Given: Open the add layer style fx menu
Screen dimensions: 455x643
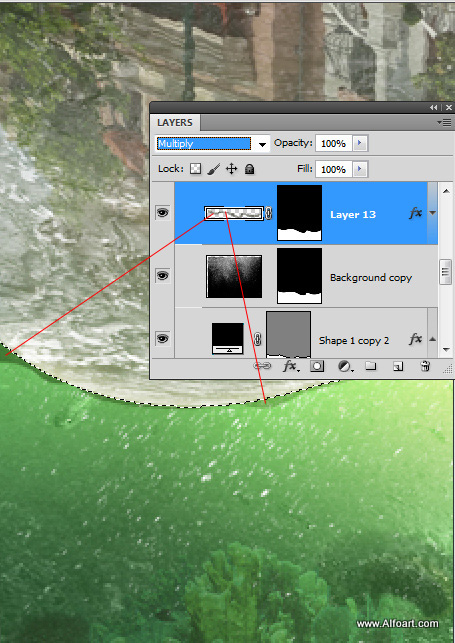Looking at the screenshot, I should click(291, 366).
